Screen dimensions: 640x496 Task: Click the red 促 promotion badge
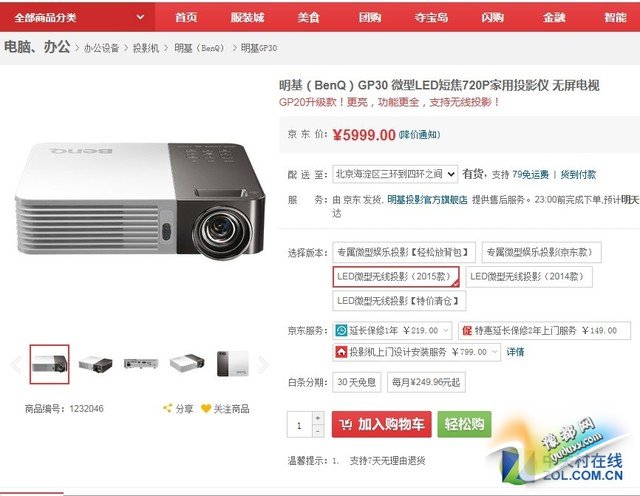(x=467, y=330)
